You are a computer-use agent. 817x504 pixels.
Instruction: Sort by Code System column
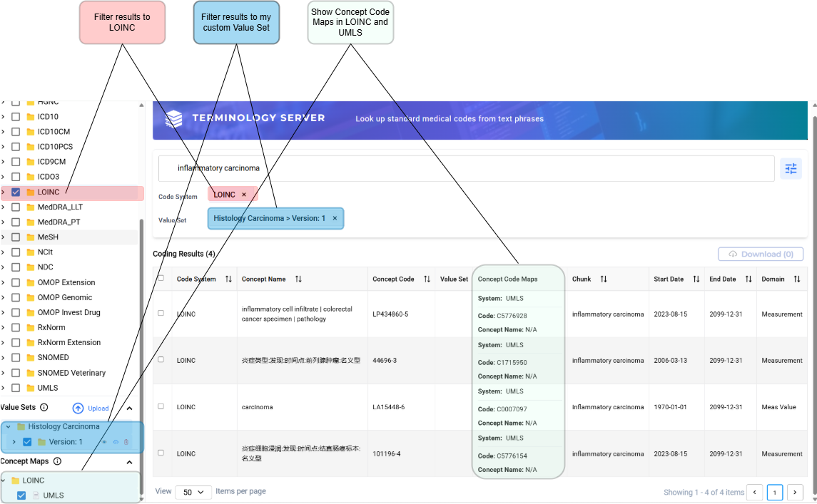pos(228,279)
